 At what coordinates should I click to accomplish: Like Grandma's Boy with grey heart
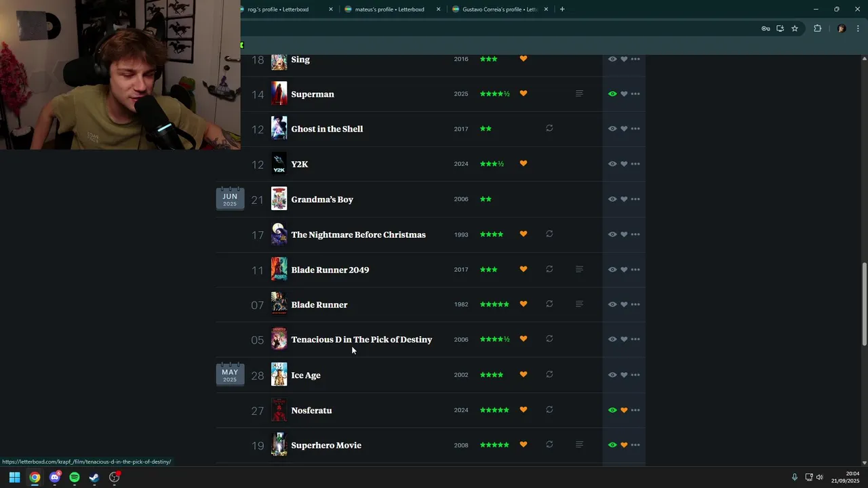(624, 199)
